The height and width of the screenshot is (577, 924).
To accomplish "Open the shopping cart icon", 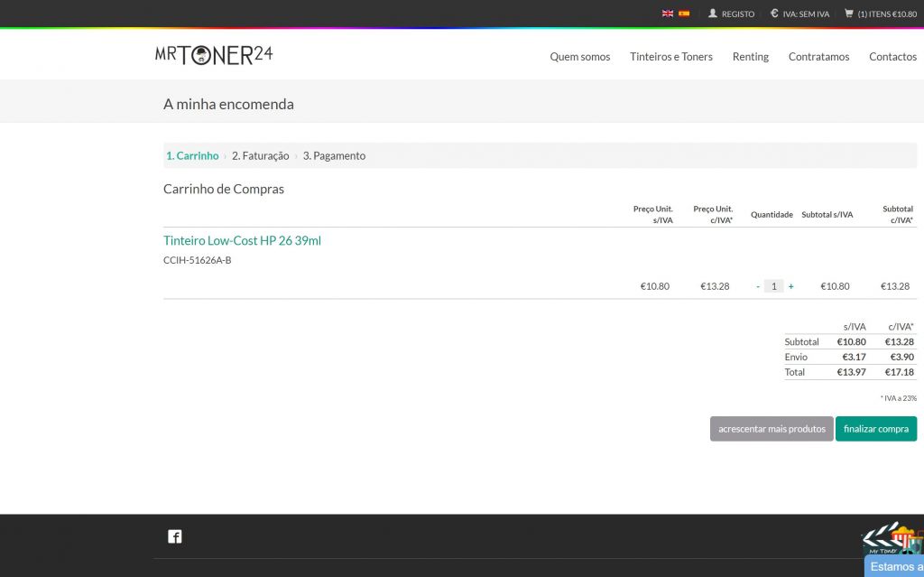I will click(x=849, y=14).
